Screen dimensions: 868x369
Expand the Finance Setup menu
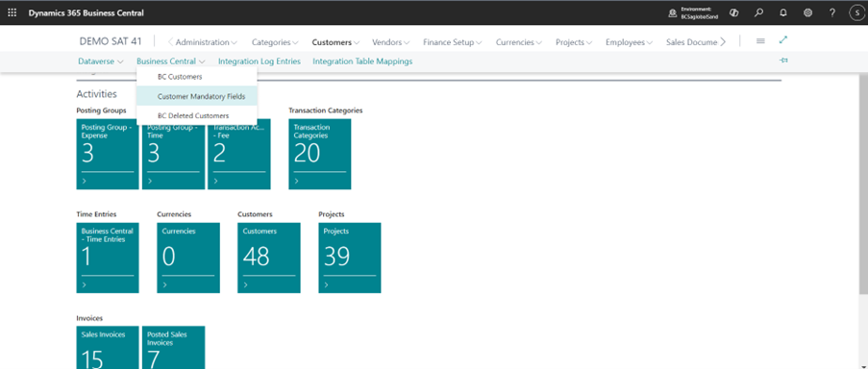point(453,42)
